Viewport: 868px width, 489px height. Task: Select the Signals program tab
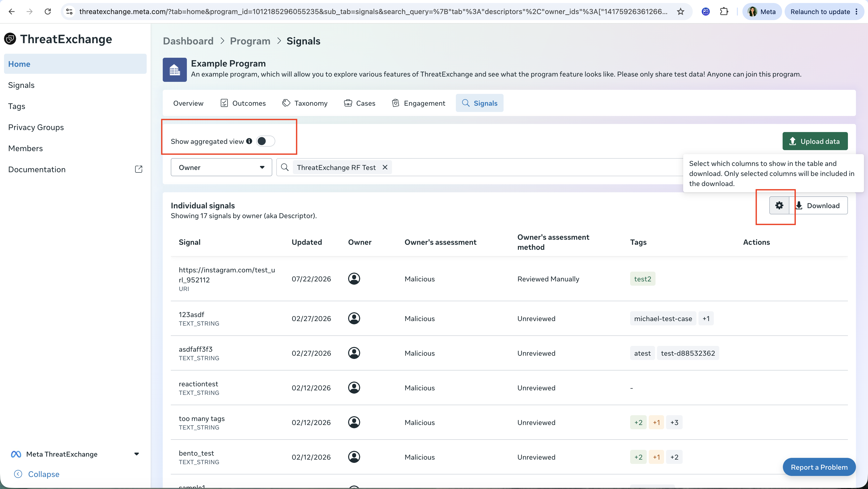click(x=479, y=103)
